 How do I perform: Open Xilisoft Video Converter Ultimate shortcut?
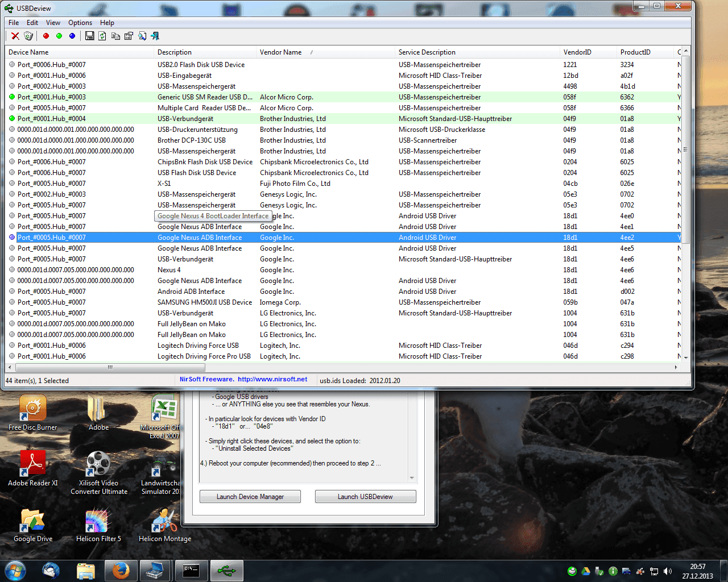coord(99,473)
